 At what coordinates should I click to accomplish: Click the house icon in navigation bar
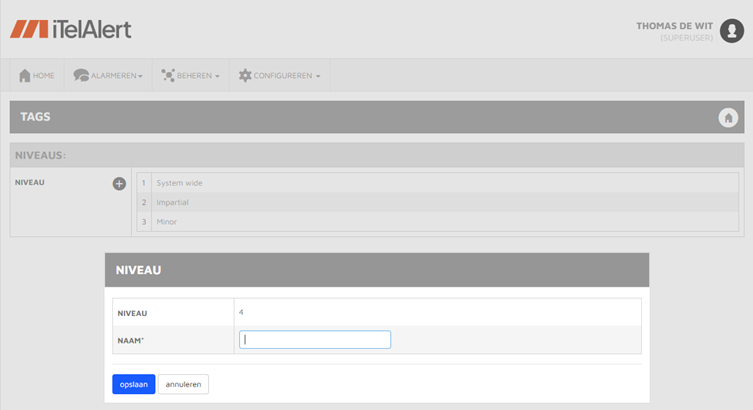[24, 75]
